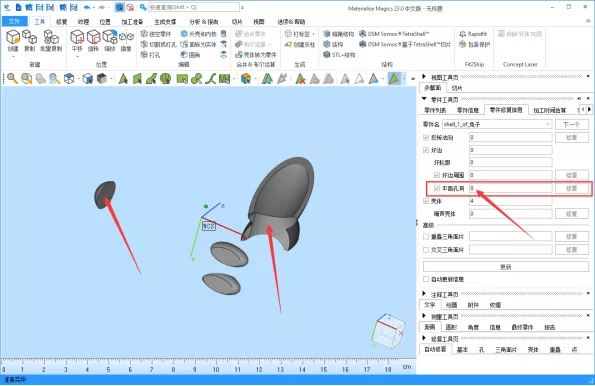Click the 批量复制 (batch duplicate) icon

coord(51,41)
